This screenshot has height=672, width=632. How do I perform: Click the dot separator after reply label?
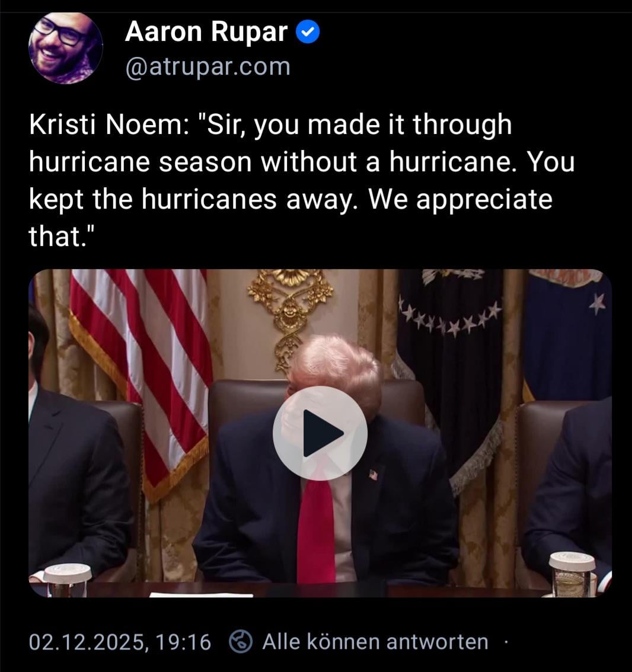click(506, 642)
